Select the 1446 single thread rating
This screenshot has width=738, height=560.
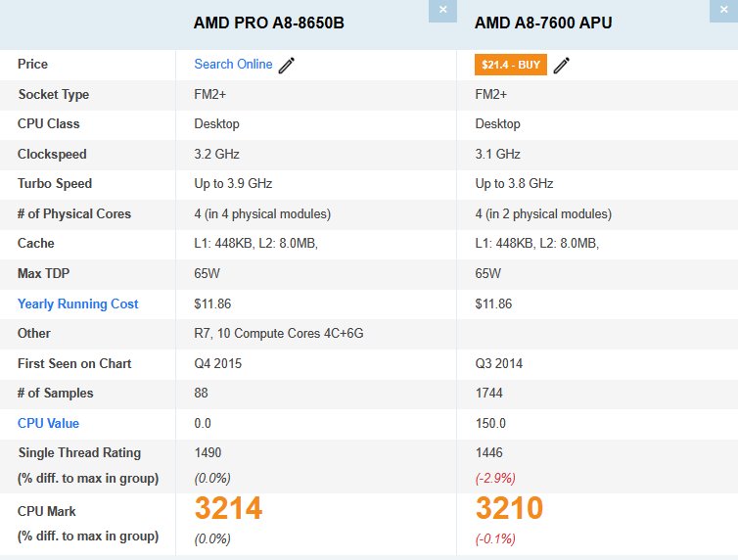(x=489, y=452)
